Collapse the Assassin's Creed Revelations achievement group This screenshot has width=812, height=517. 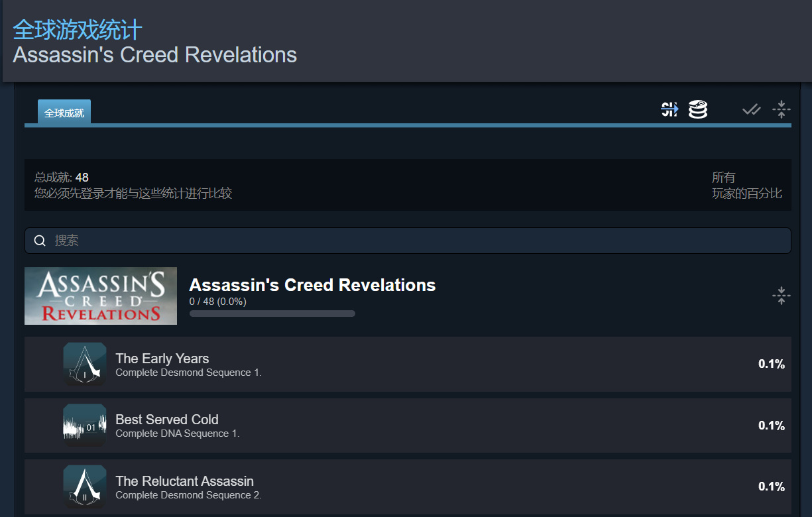click(x=782, y=296)
